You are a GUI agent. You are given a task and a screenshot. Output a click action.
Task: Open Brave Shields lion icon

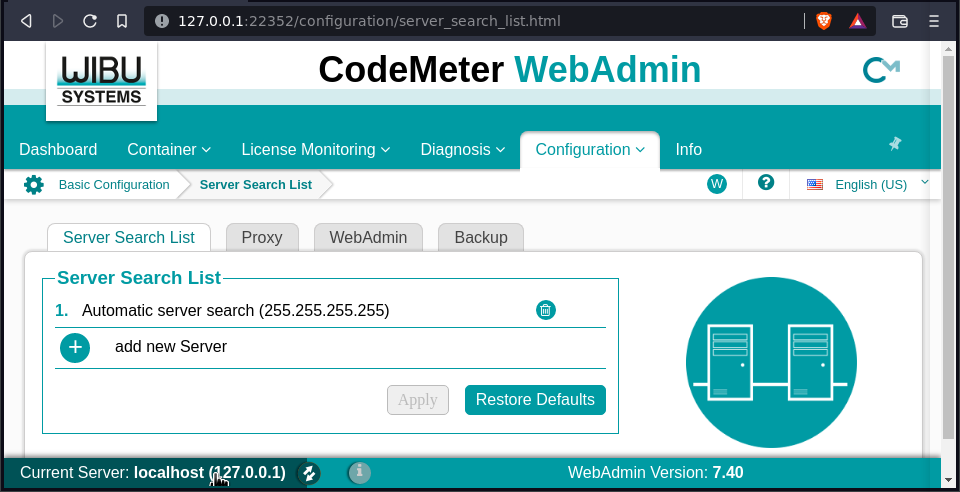824,21
